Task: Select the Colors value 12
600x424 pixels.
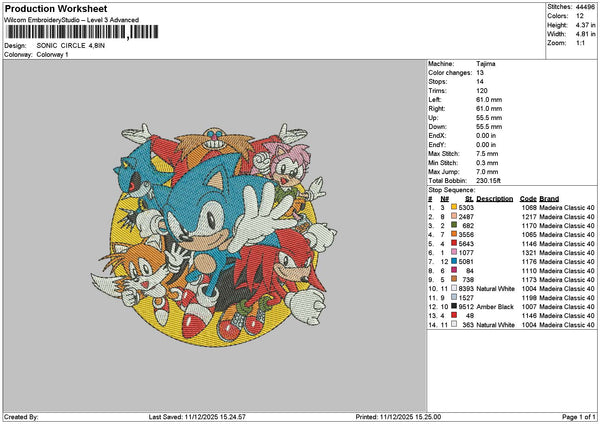Action: coord(580,16)
